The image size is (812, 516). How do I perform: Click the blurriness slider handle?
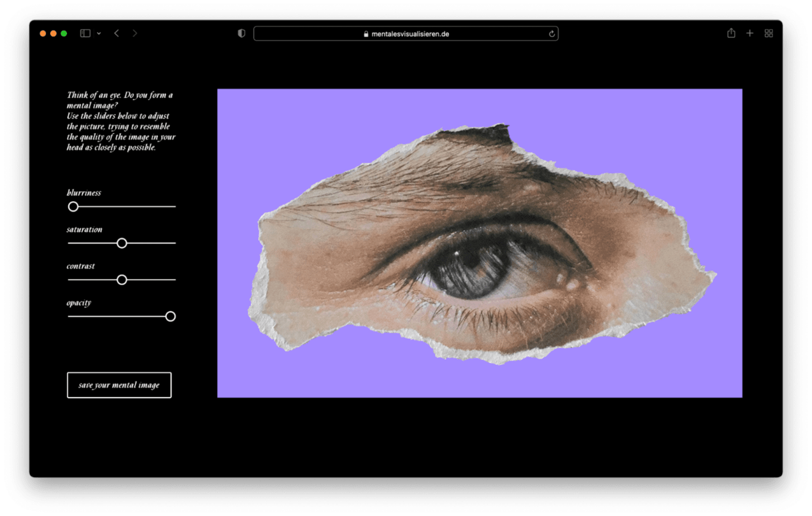coord(73,207)
